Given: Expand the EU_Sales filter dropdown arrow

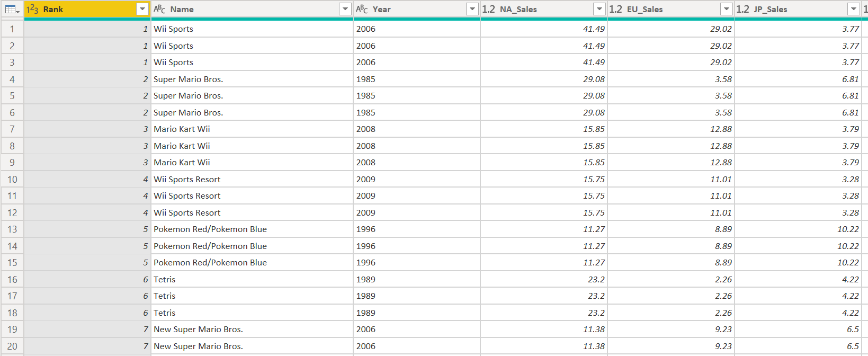Looking at the screenshot, I should pyautogui.click(x=726, y=10).
